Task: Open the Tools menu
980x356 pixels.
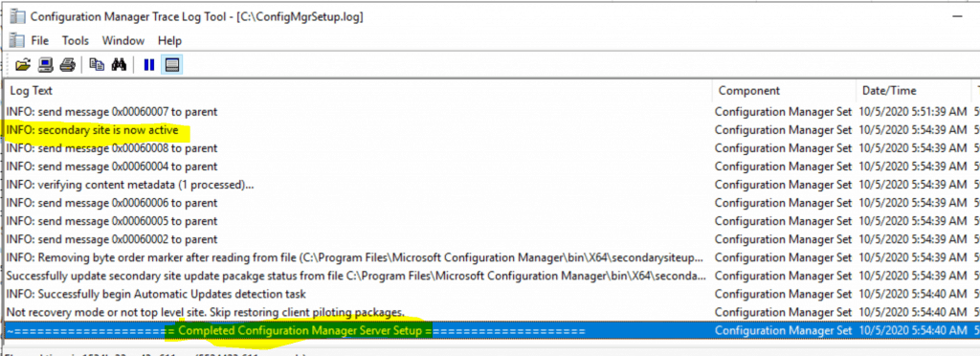Action: [76, 40]
